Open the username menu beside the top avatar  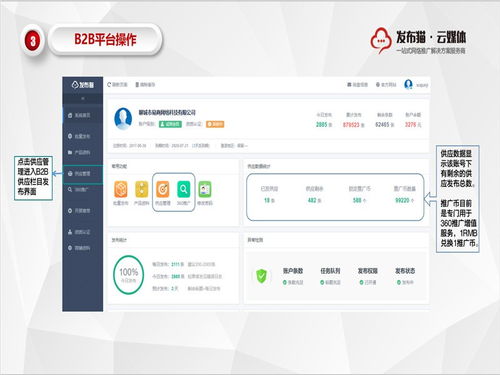click(x=422, y=85)
